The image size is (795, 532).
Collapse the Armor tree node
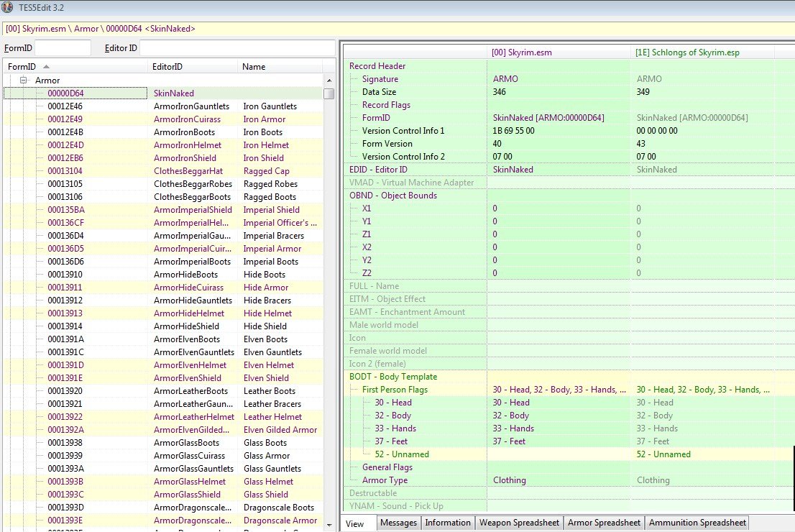click(23, 80)
